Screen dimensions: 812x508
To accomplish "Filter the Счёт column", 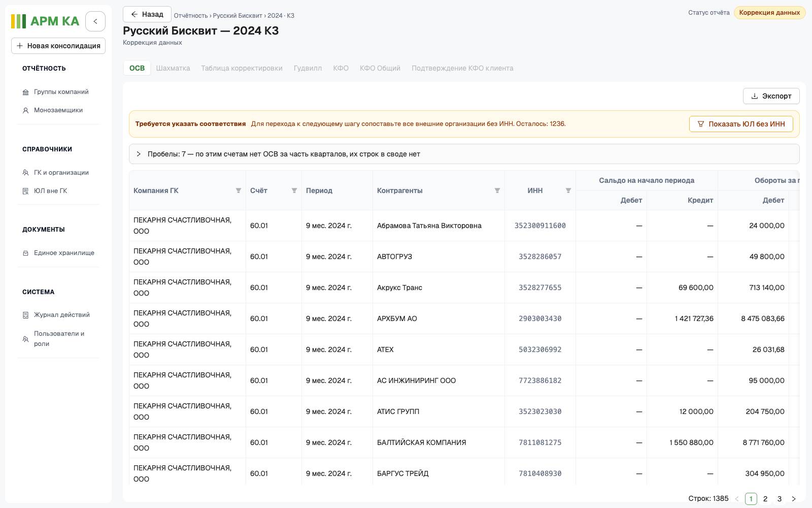I will coord(294,190).
